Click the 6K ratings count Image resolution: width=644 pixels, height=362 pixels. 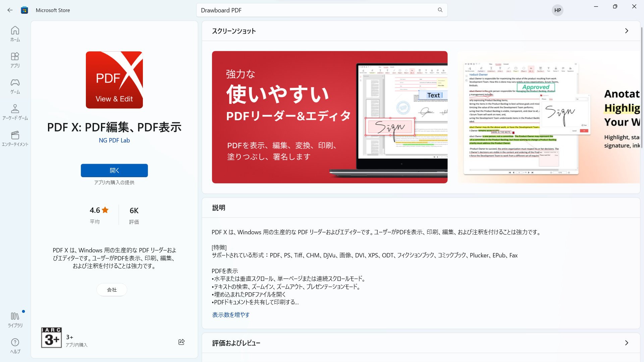click(x=134, y=210)
